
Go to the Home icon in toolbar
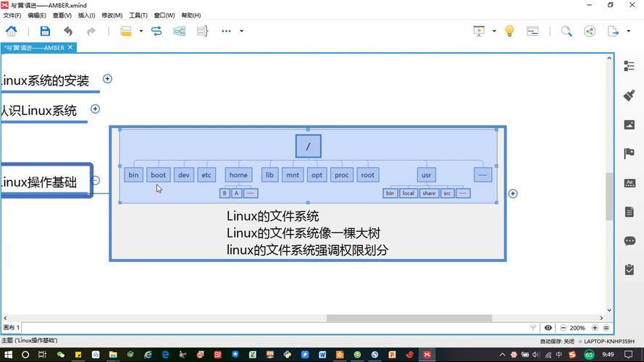point(11,31)
